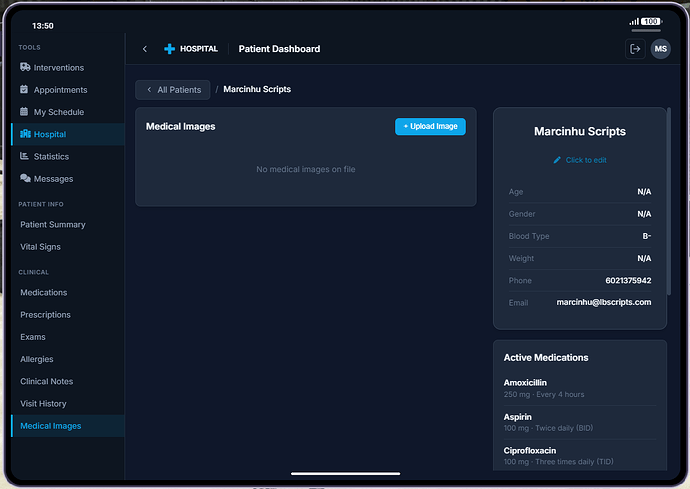Click the Statistics chart icon
Image resolution: width=690 pixels, height=489 pixels.
25,157
